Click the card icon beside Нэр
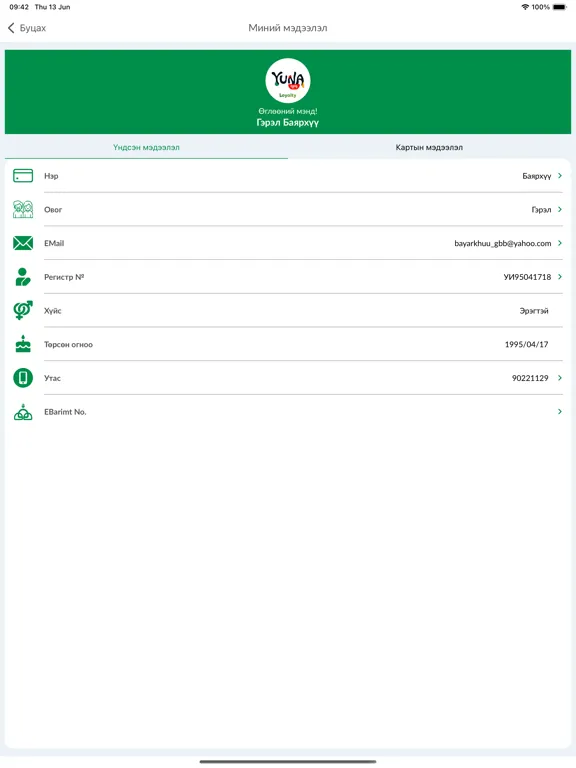 (x=23, y=175)
